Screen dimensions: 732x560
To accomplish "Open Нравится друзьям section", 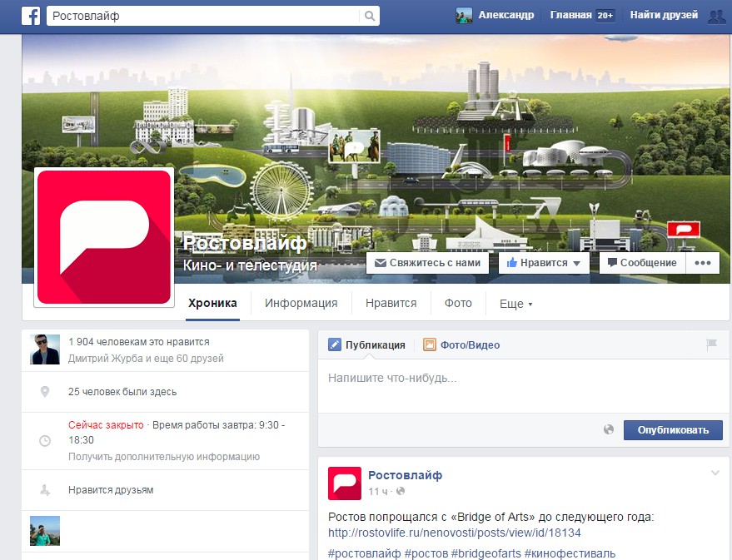I will [111, 490].
